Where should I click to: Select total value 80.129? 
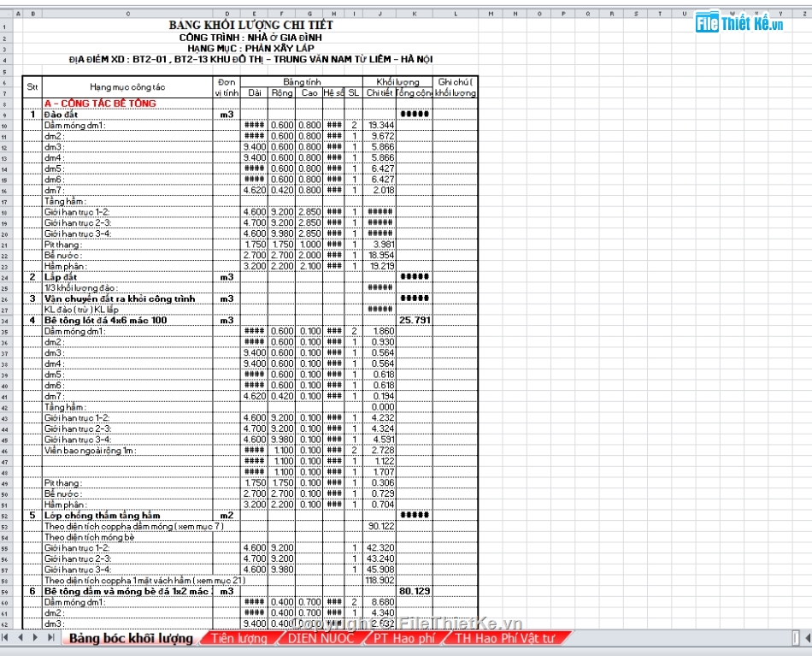[415, 591]
